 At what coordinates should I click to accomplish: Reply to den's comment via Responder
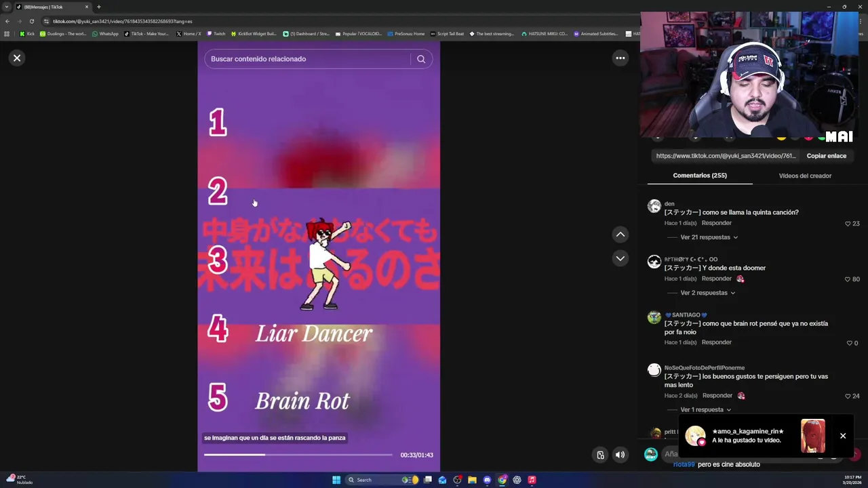tap(717, 223)
